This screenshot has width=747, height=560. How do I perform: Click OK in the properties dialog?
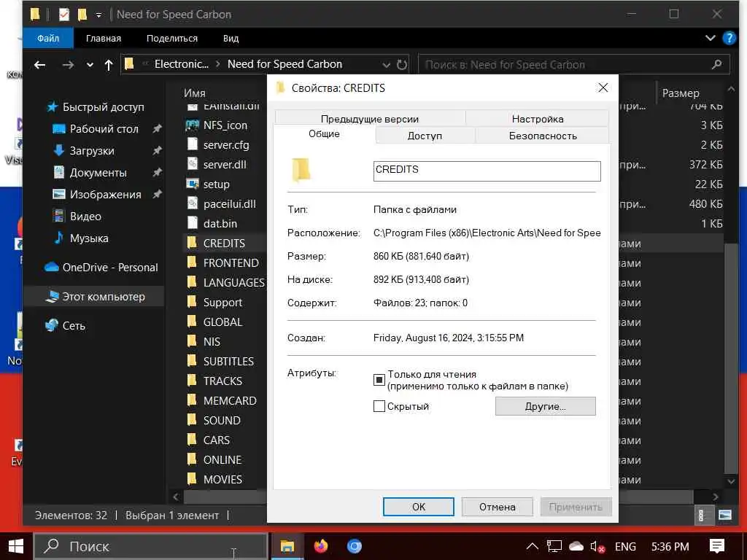click(418, 507)
